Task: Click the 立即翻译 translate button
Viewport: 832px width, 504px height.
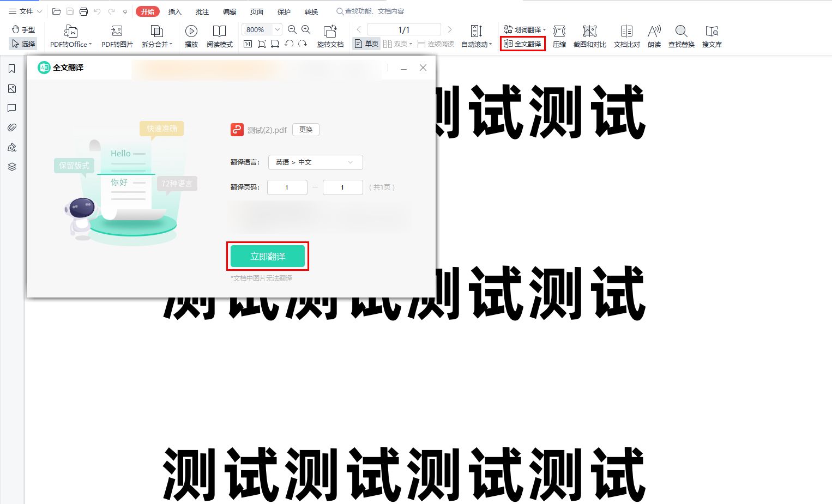Action: click(268, 256)
